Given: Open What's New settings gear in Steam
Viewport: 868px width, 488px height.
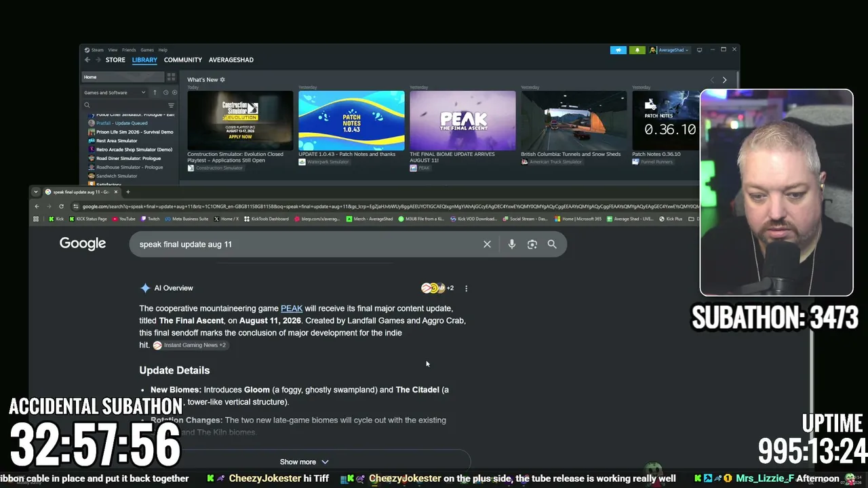Looking at the screenshot, I should coord(222,80).
